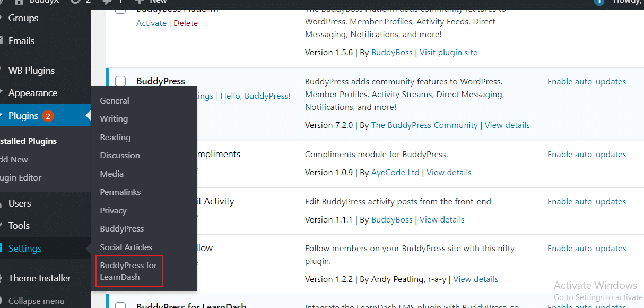Screen dimensions: 644x308
Task: Choose BuddyPress for LearnDash in Settings menu
Action: point(129,270)
